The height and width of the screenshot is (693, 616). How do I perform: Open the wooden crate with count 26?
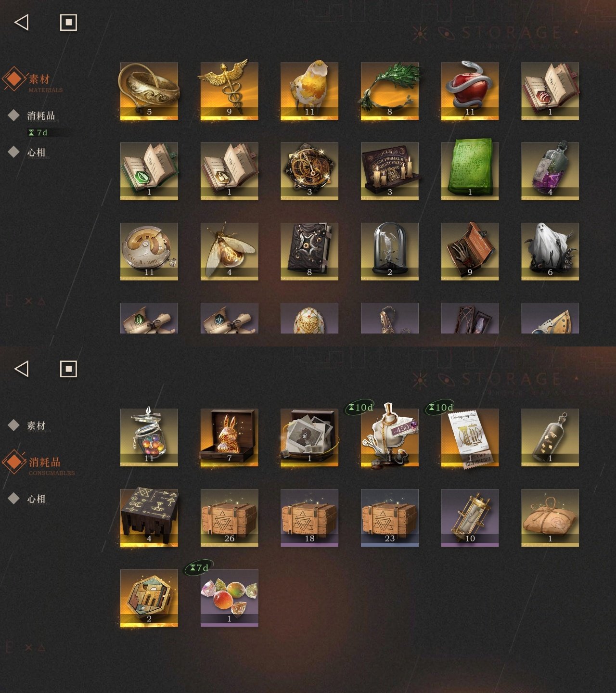point(229,518)
